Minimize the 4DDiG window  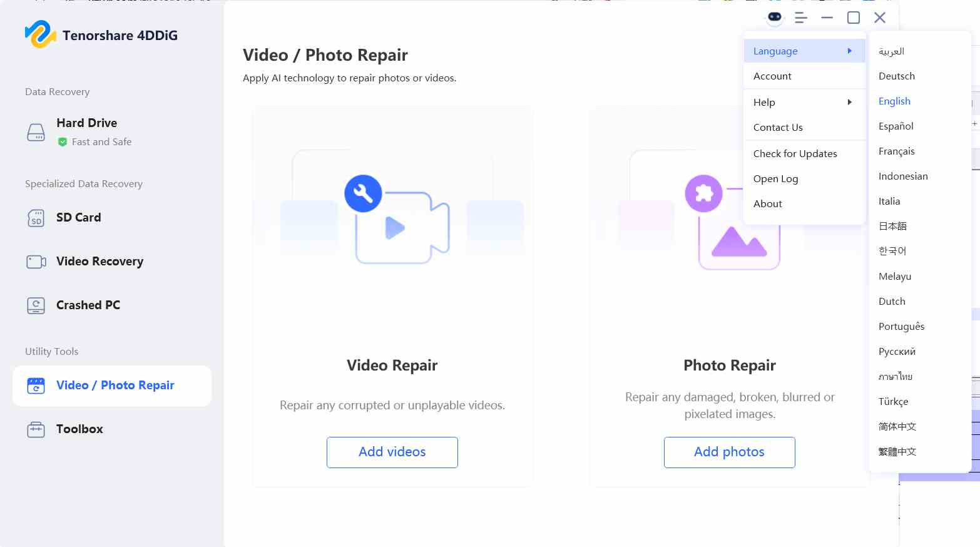click(827, 18)
